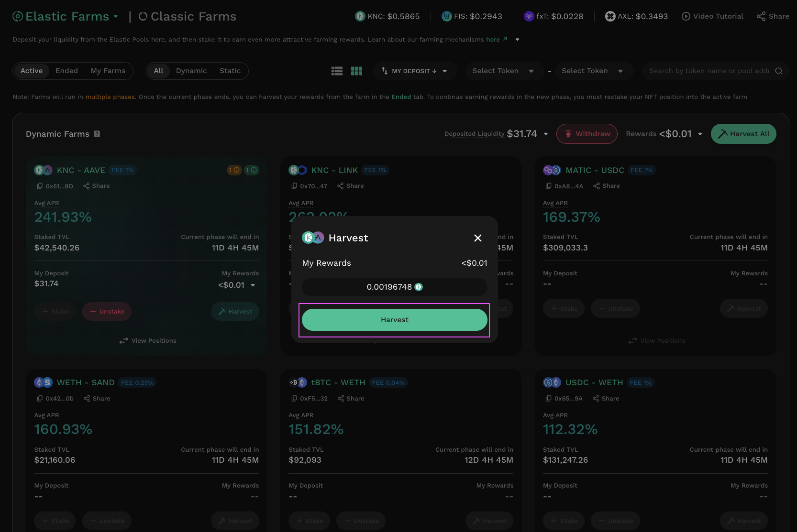Open the MATIC - USDC pool link
Image resolution: width=797 pixels, height=532 pixels.
click(x=595, y=170)
